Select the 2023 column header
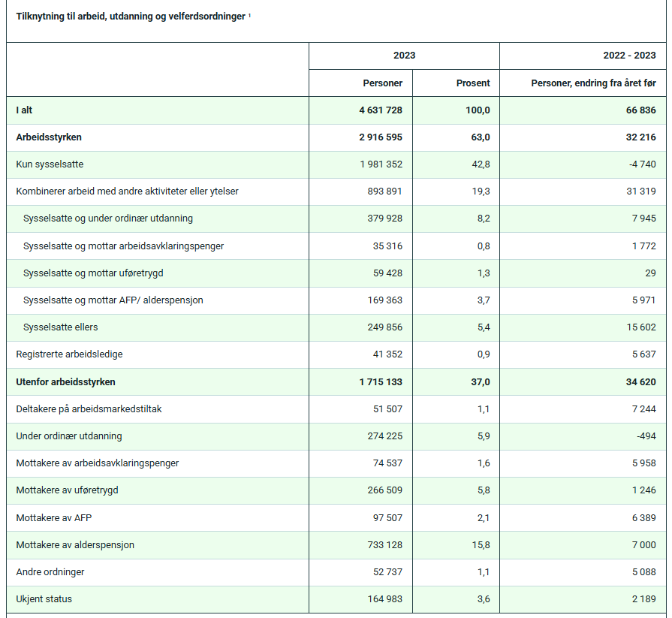Screen dimensions: 672x618 click(404, 56)
